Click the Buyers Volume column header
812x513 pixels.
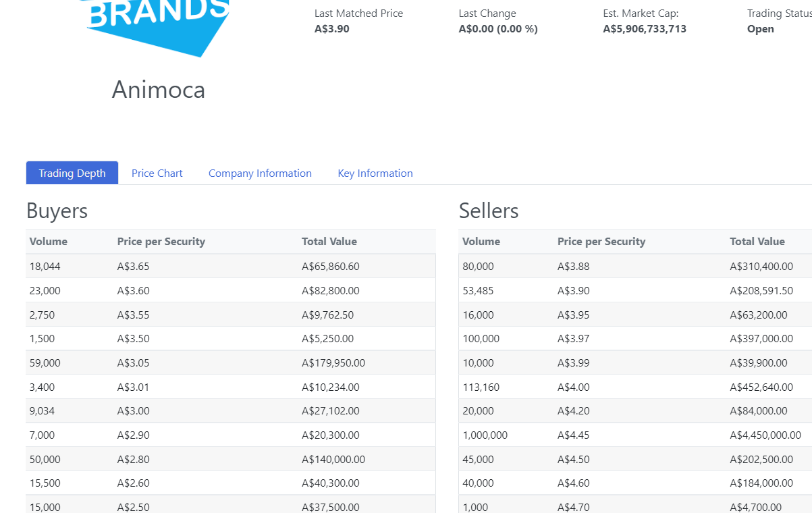point(49,242)
